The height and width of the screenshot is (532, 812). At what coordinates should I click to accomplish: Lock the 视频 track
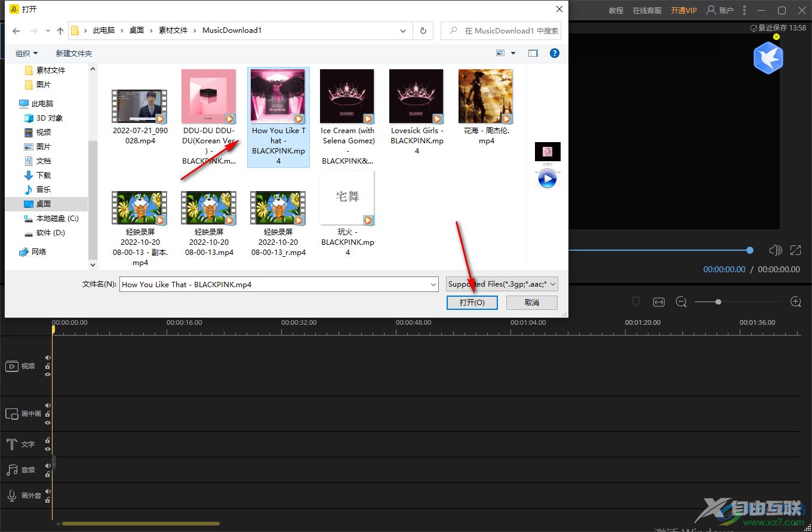48,366
